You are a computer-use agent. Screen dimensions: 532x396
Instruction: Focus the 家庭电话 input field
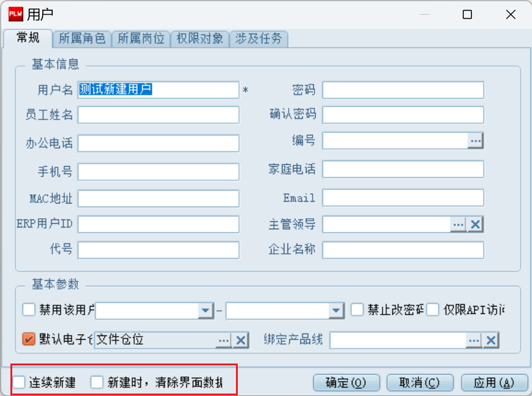click(x=403, y=169)
